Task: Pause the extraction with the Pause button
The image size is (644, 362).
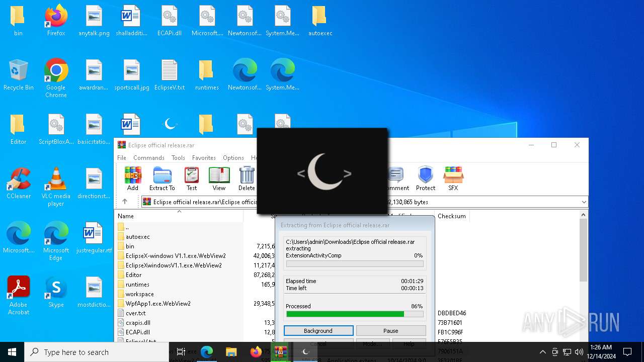Action: click(x=391, y=331)
